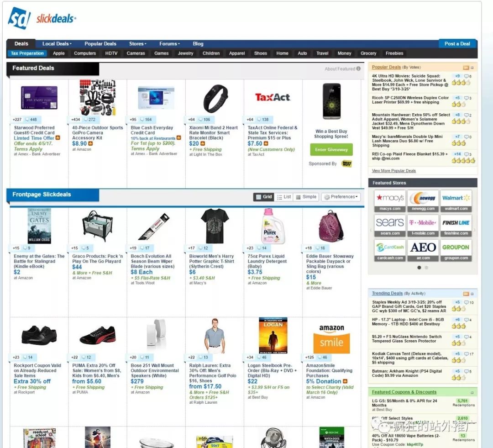
Task: Click the Xiaomi Mi Band 2 image
Action: pos(215,99)
